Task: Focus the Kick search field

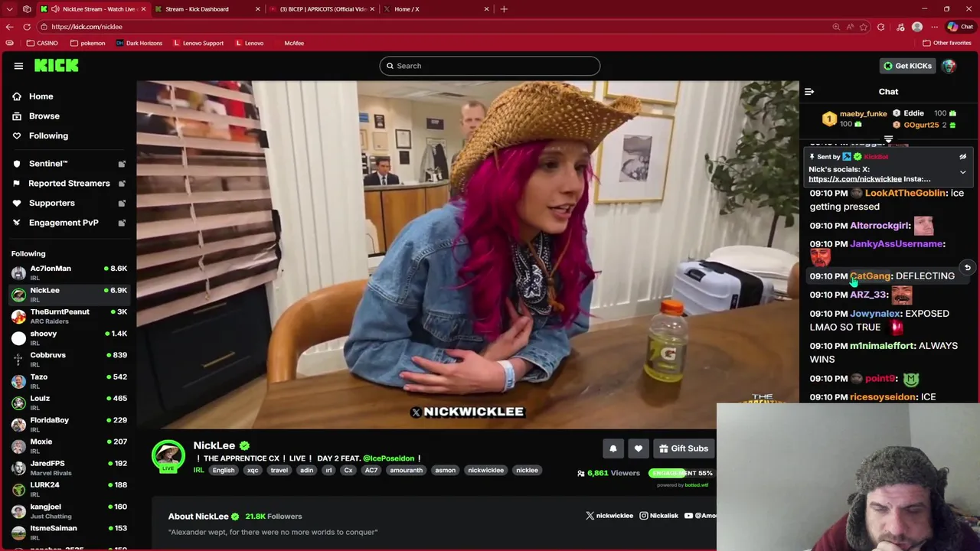Action: click(490, 66)
